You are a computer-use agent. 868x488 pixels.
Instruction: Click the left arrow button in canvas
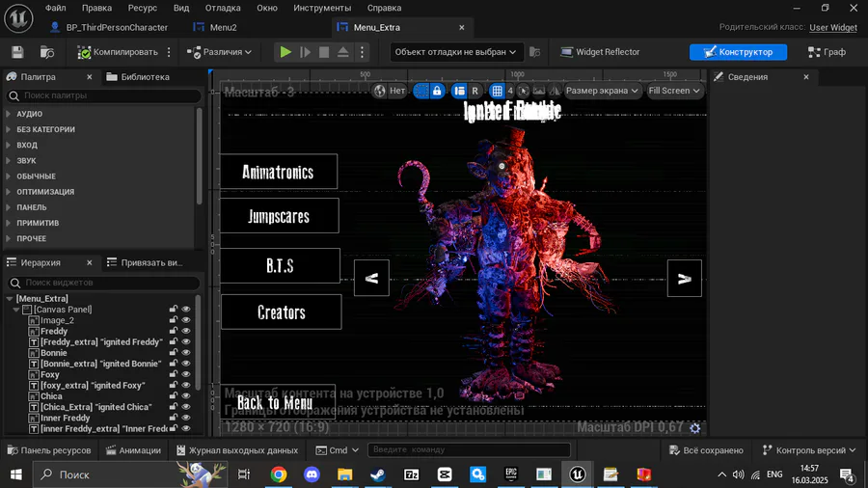(x=371, y=279)
